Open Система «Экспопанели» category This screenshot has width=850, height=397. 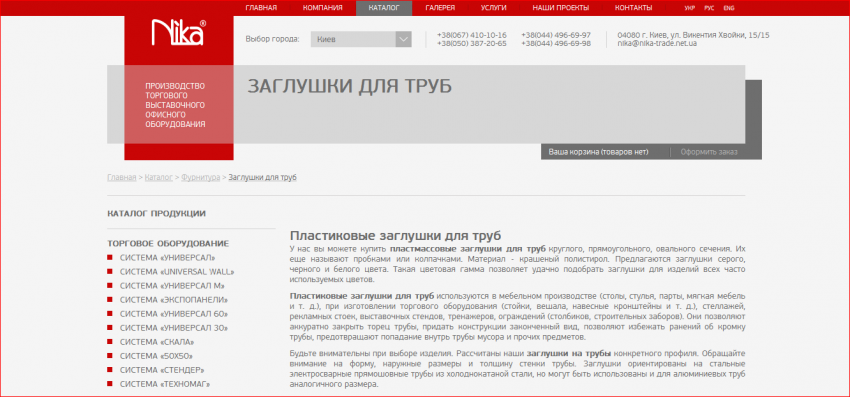173,300
